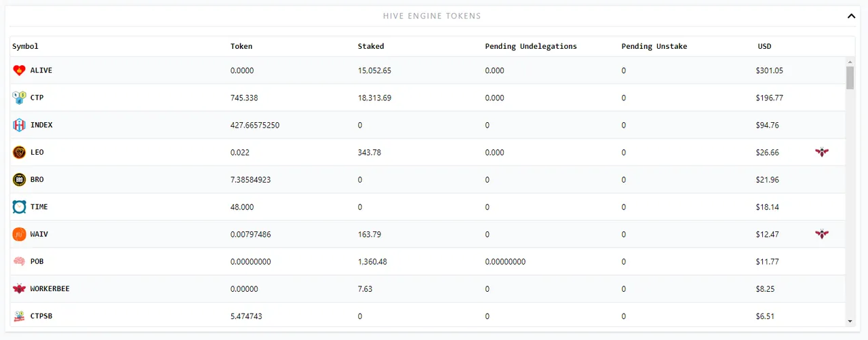Click the scrollbar down arrow
868x340 pixels.
tap(850, 321)
